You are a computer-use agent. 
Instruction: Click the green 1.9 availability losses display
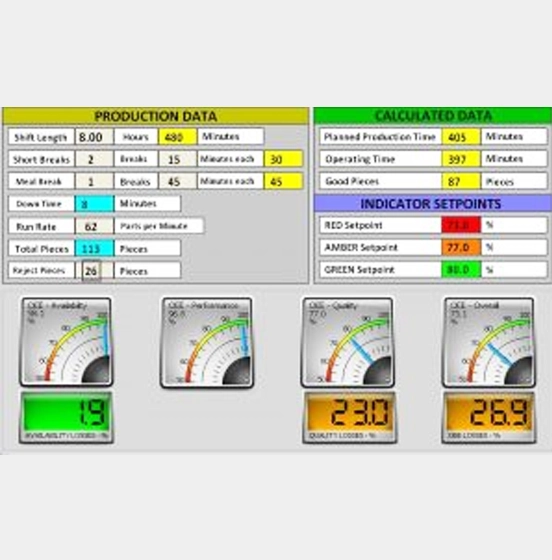pyautogui.click(x=66, y=417)
